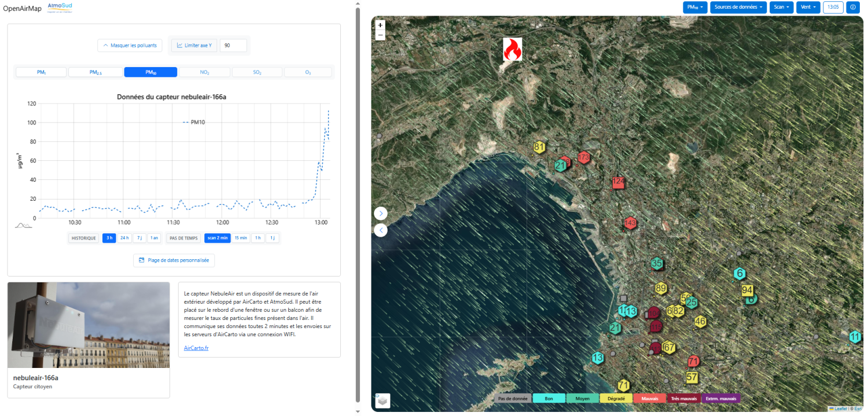Click the Dégradé legend color swatch

(x=616, y=399)
